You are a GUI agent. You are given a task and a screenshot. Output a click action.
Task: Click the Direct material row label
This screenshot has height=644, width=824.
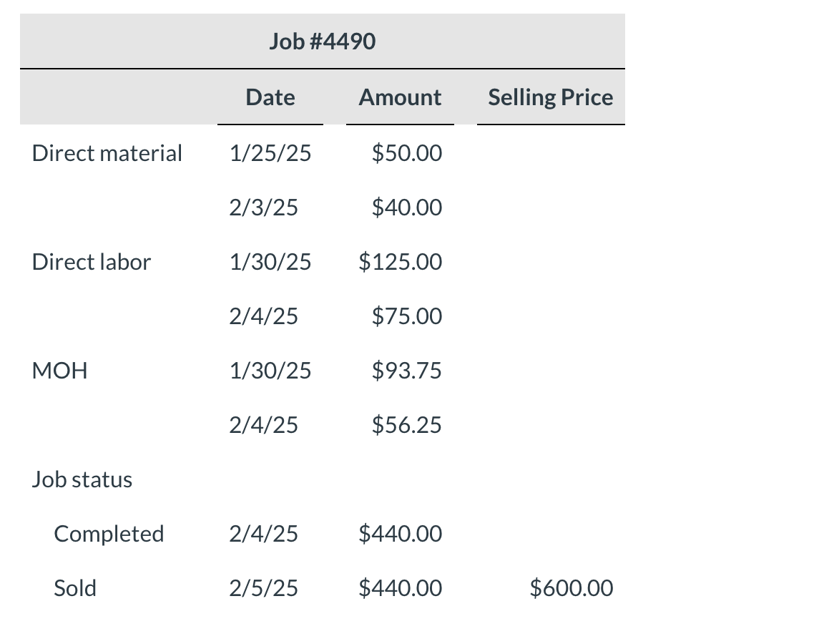click(107, 154)
